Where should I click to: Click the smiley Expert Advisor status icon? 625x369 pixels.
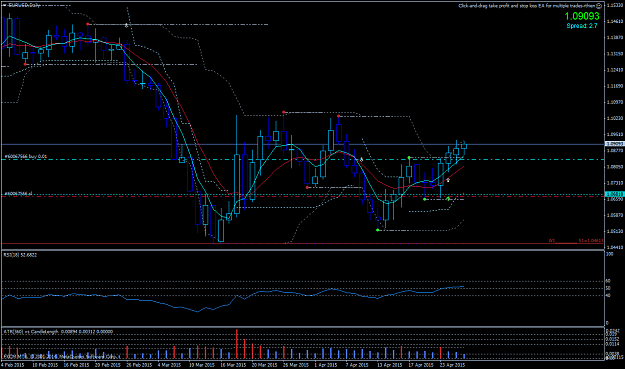click(599, 6)
